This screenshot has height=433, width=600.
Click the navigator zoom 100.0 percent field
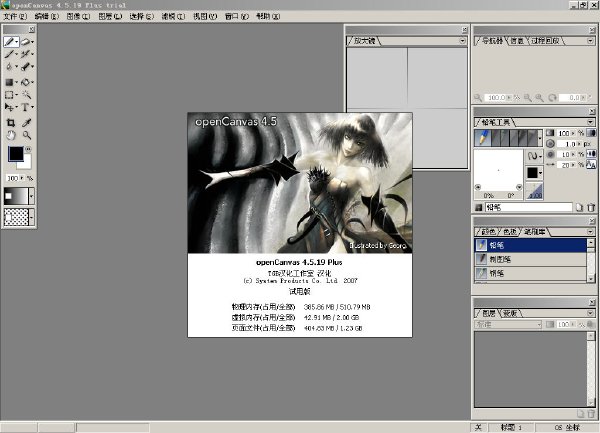click(x=496, y=98)
